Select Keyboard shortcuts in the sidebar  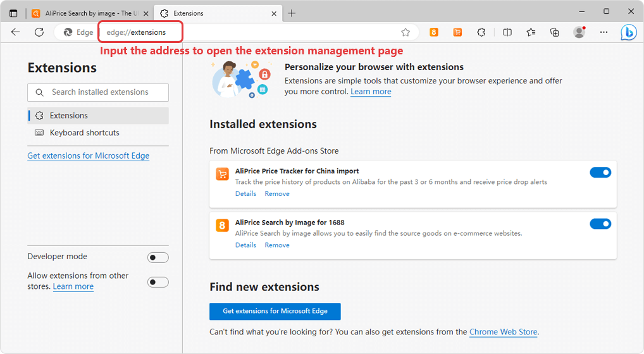coord(84,133)
